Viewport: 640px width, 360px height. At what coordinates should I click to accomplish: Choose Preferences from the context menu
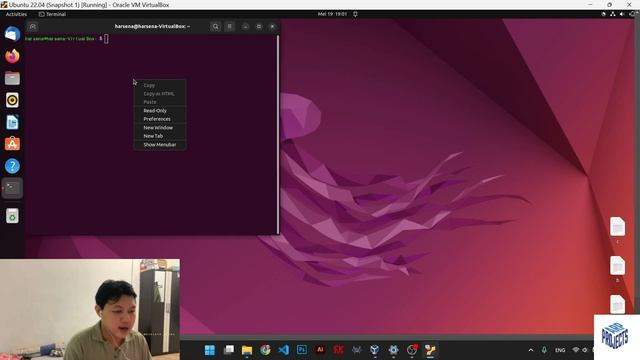(160, 119)
